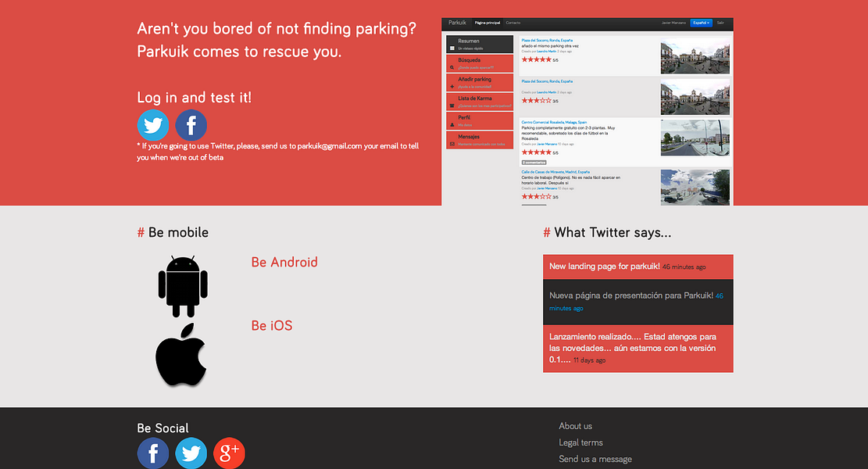Click the 'What Twitter says...' heading

607,233
